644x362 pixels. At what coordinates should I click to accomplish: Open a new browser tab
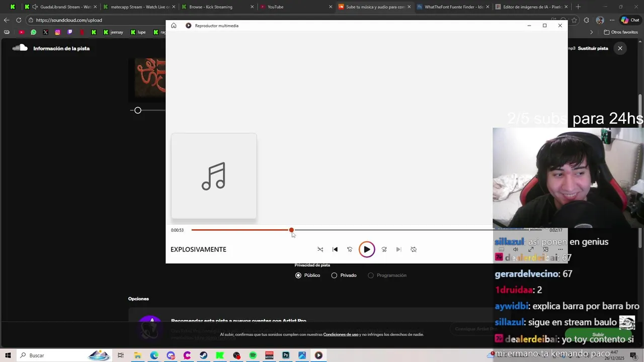point(578,7)
